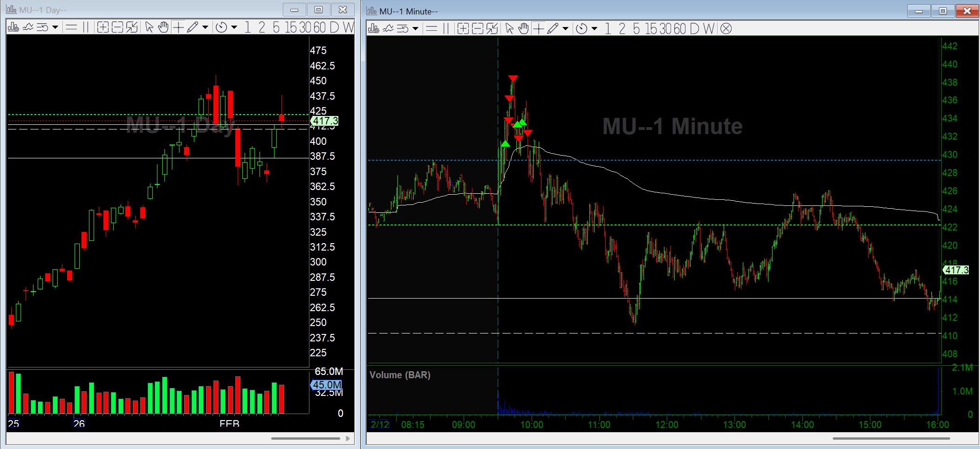
Task: Switch MU Day chart to 60-minute timeframe
Action: click(320, 27)
